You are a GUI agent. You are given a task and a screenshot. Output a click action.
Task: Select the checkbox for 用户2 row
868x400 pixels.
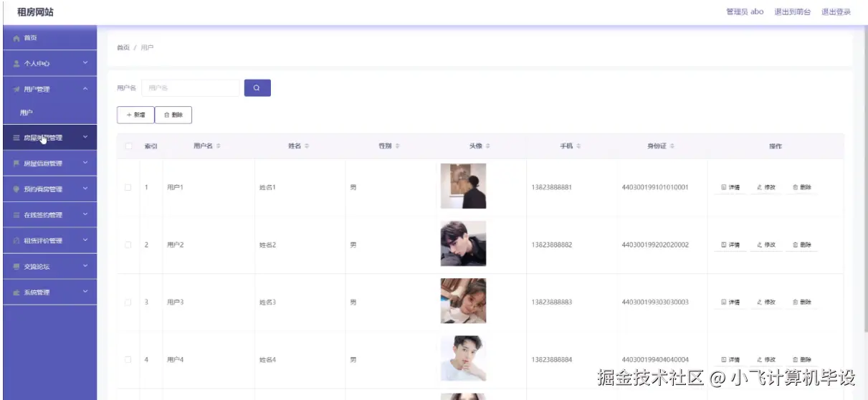pos(129,244)
